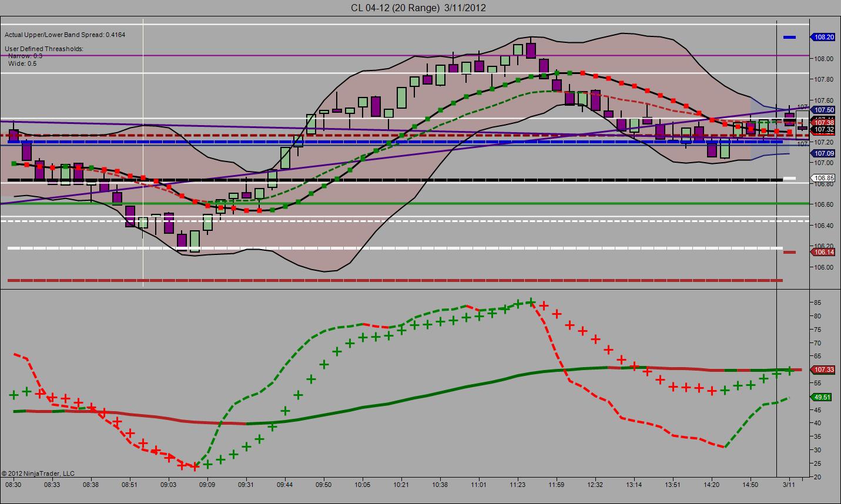Click the 107.60 price axis label

coord(824,100)
